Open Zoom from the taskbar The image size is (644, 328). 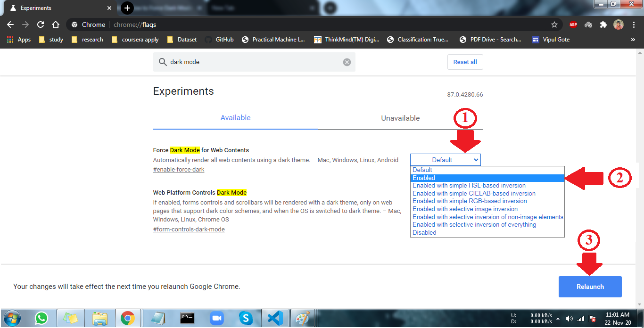pyautogui.click(x=216, y=319)
